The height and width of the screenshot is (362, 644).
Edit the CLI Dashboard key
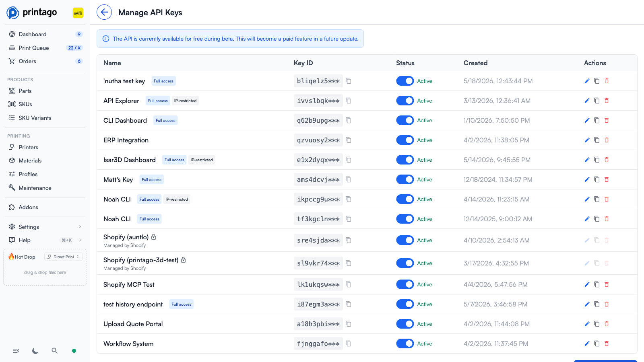tap(587, 121)
